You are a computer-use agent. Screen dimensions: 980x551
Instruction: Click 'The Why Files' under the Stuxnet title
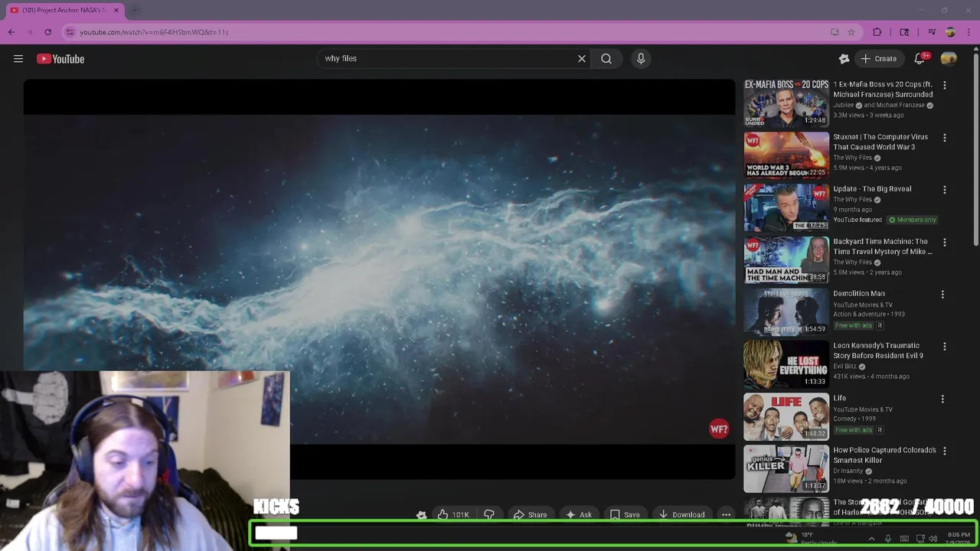click(x=852, y=158)
